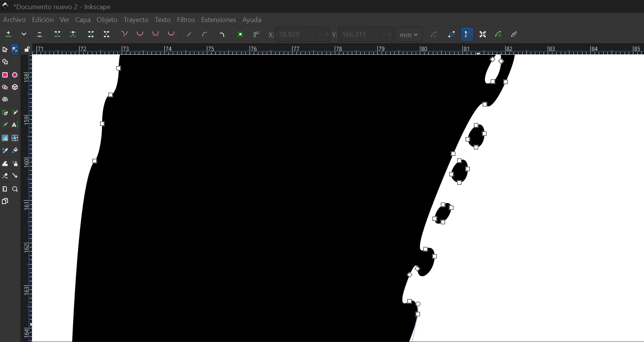Image resolution: width=644 pixels, height=342 pixels.
Task: Decrease the X coordinate value
Action: pyautogui.click(x=320, y=35)
